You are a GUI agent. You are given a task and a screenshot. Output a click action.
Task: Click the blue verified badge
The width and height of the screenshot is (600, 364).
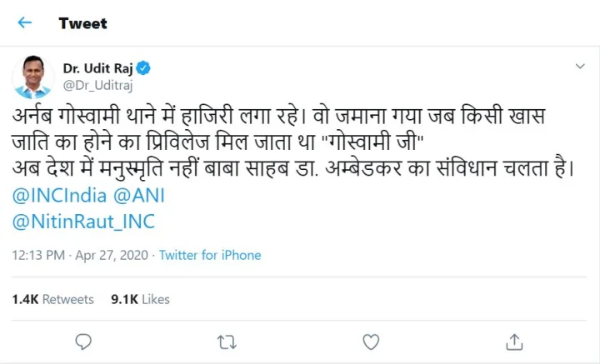tap(143, 68)
